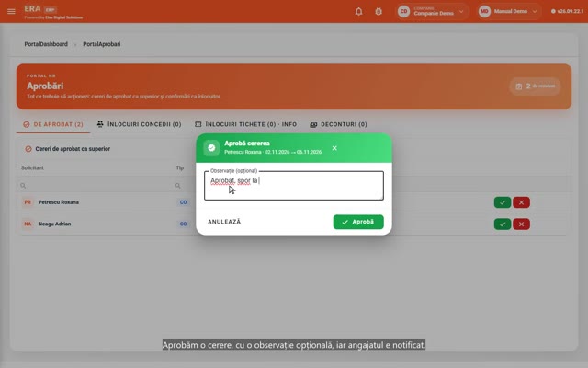Image resolution: width=588 pixels, height=368 pixels.
Task: Click the PR initials avatar
Action: point(28,202)
